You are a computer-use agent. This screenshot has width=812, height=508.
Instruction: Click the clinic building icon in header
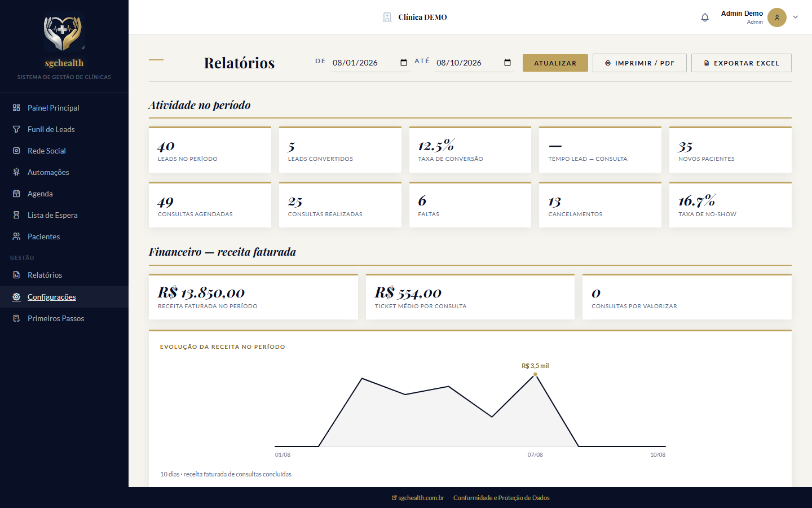coord(387,17)
